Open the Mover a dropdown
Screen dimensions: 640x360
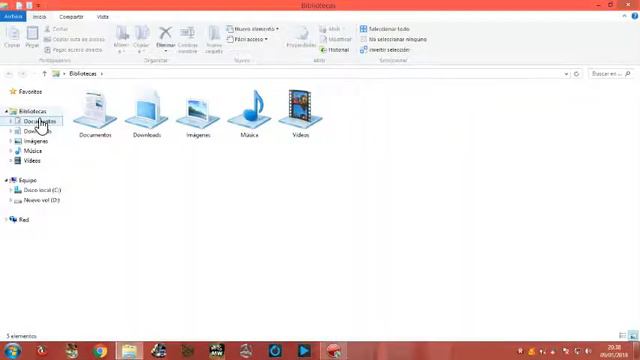[x=121, y=40]
